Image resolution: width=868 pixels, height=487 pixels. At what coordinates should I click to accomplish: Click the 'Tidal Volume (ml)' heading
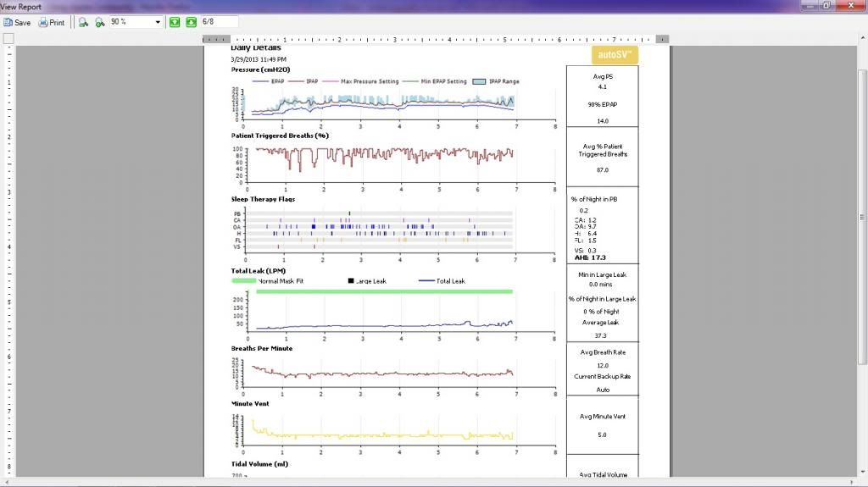click(259, 464)
